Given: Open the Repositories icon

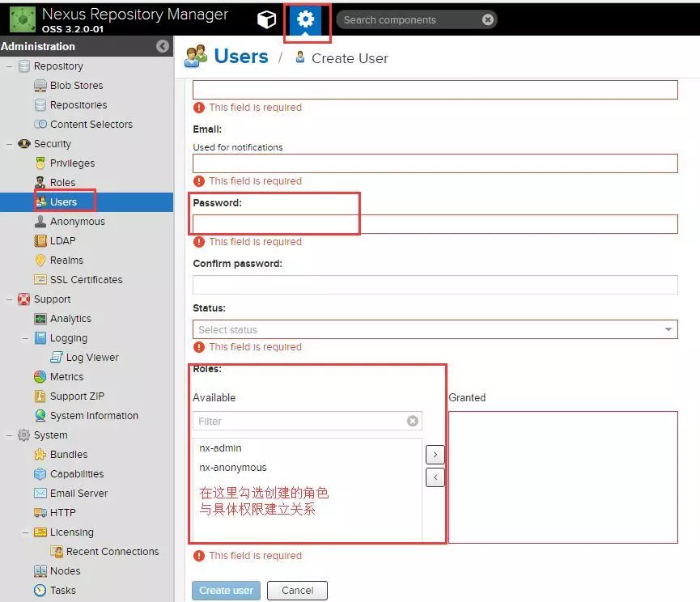Looking at the screenshot, I should (40, 105).
